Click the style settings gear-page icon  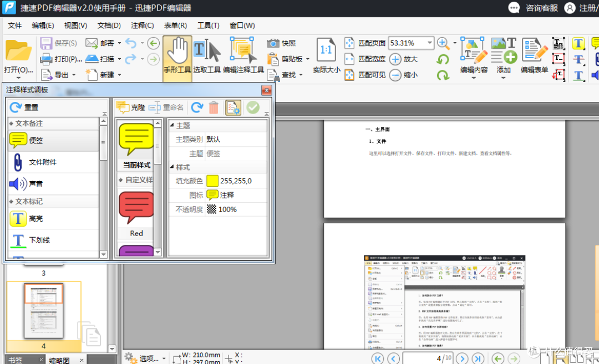233,107
